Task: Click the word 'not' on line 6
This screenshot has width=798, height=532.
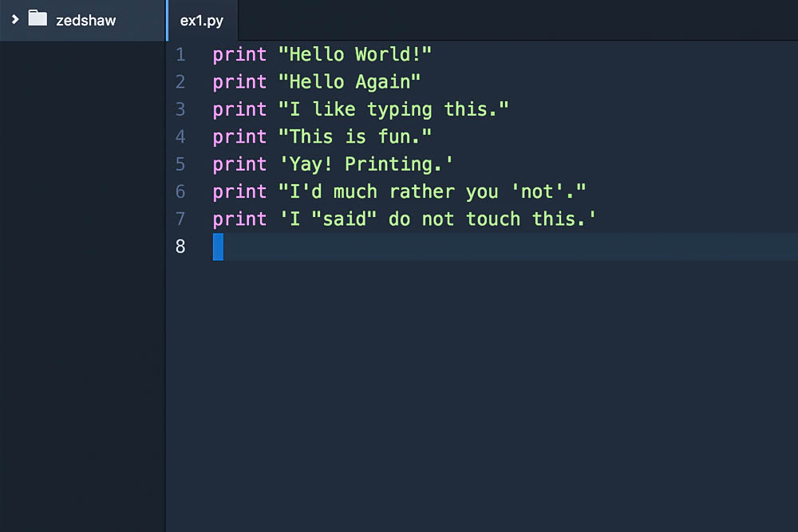Action: click(x=539, y=191)
